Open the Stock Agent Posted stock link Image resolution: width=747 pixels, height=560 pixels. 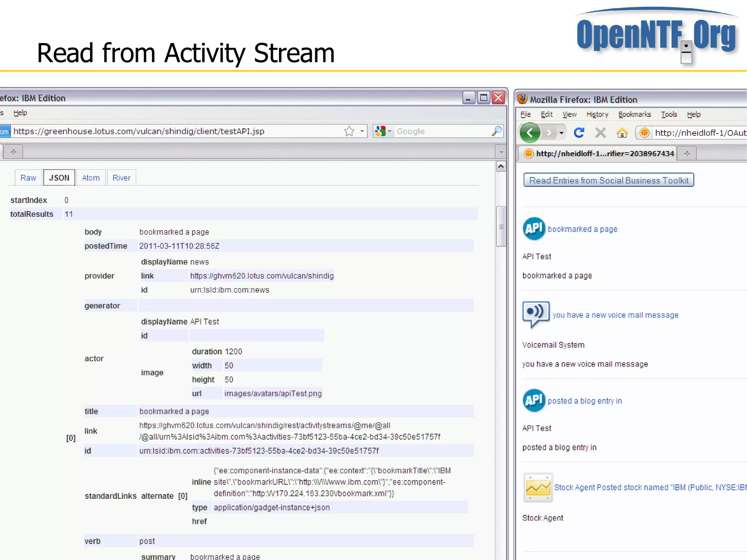(650, 487)
